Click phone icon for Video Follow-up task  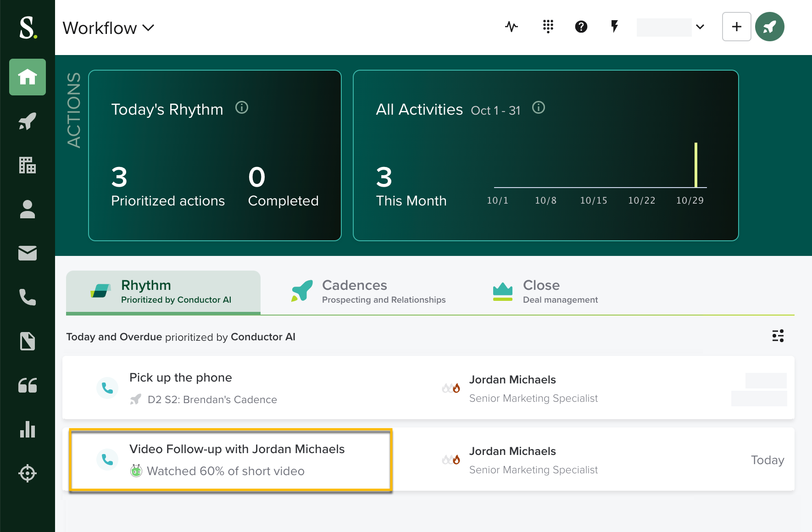(x=107, y=460)
